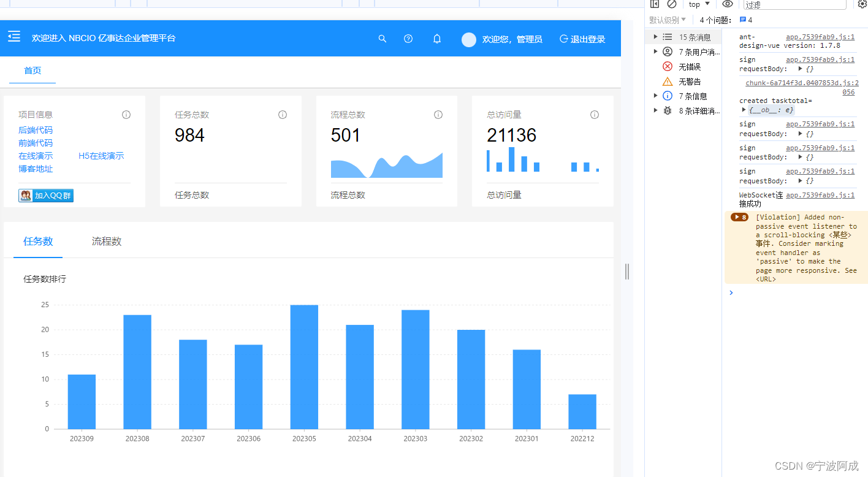
Task: Click the 984 task total value
Action: (x=189, y=135)
